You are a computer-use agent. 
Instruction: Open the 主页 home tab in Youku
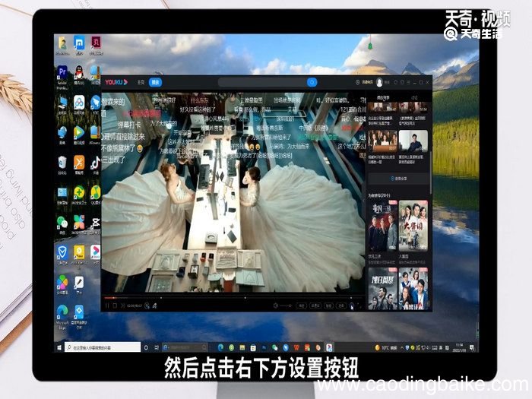[141, 82]
